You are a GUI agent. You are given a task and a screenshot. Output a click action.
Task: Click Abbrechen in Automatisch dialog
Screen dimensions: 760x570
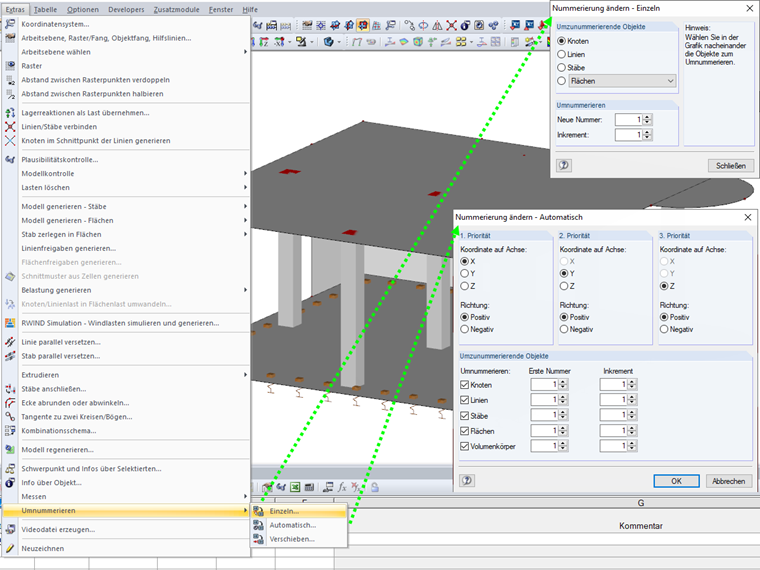(x=728, y=481)
